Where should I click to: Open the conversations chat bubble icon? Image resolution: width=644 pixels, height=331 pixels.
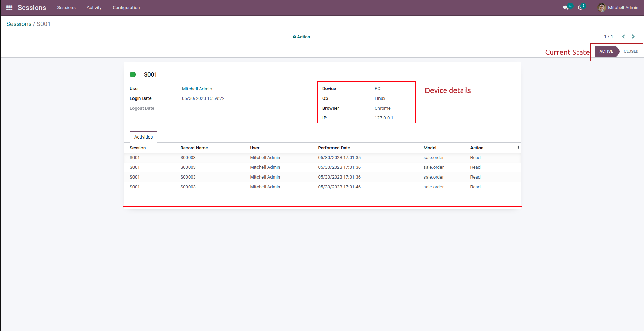(x=566, y=8)
